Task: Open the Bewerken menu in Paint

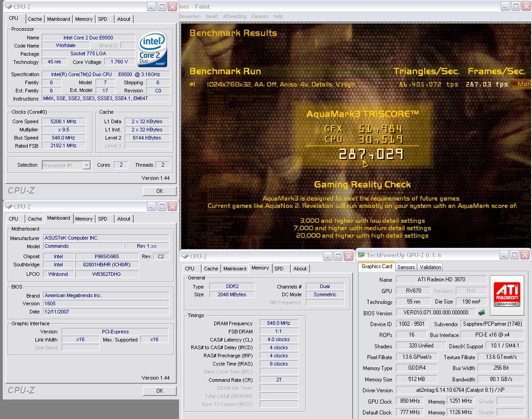Action: (x=190, y=16)
